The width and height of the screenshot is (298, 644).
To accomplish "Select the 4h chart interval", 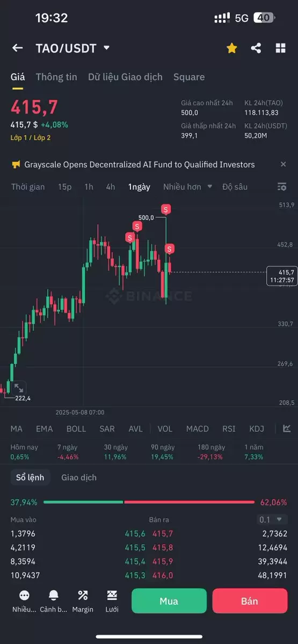I will point(111,187).
